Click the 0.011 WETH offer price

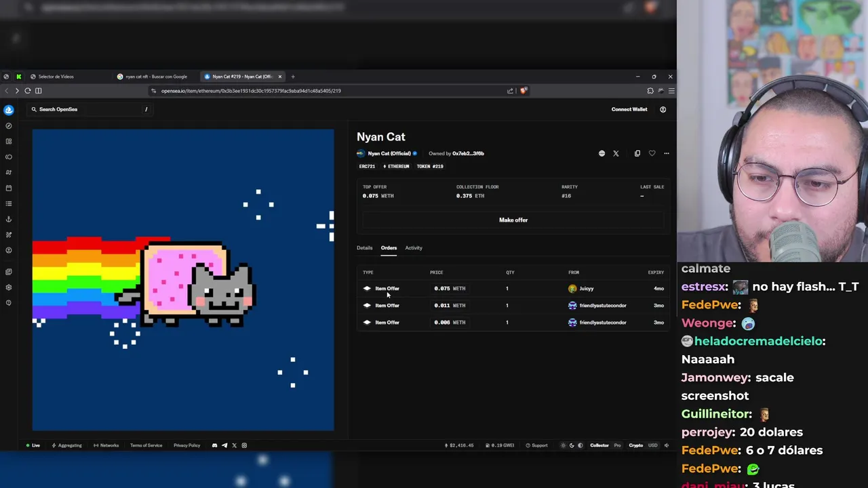coord(450,306)
